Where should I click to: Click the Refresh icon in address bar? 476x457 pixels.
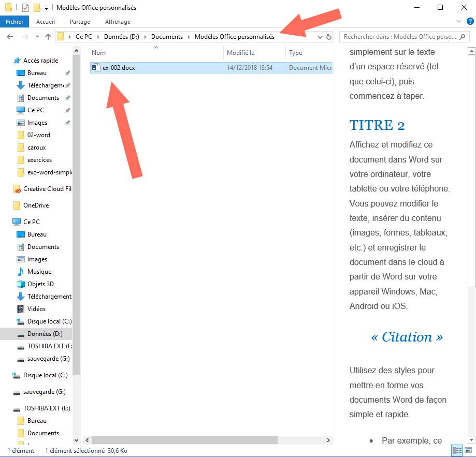click(328, 37)
